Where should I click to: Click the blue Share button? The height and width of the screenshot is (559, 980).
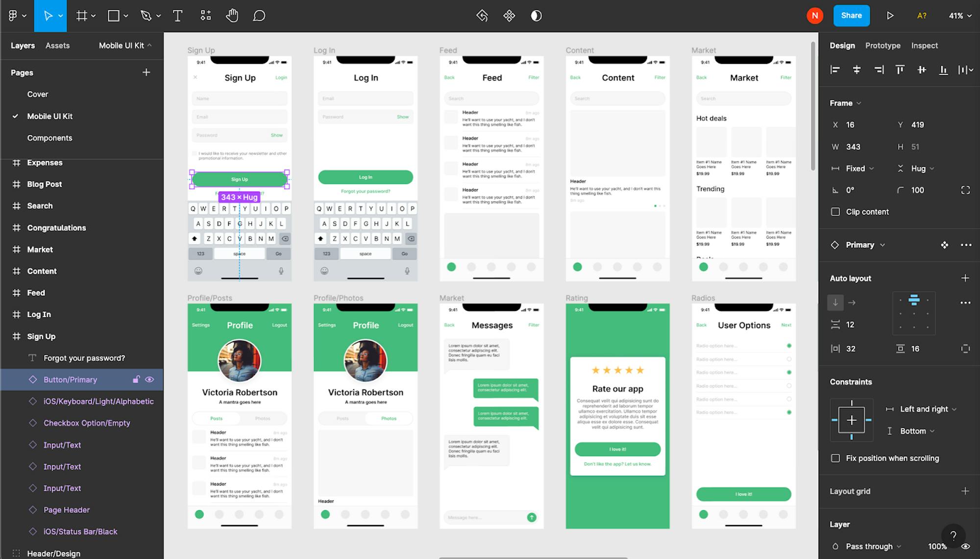tap(851, 16)
